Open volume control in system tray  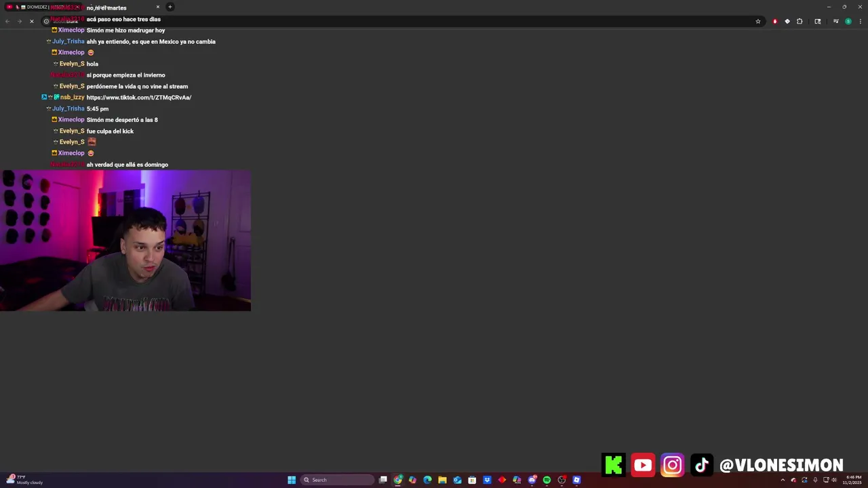[834, 480]
